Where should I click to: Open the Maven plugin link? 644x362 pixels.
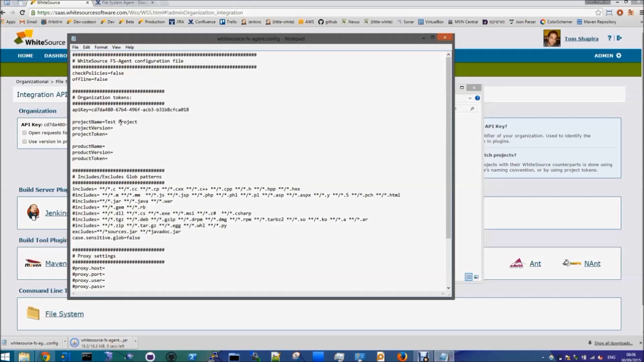56,263
